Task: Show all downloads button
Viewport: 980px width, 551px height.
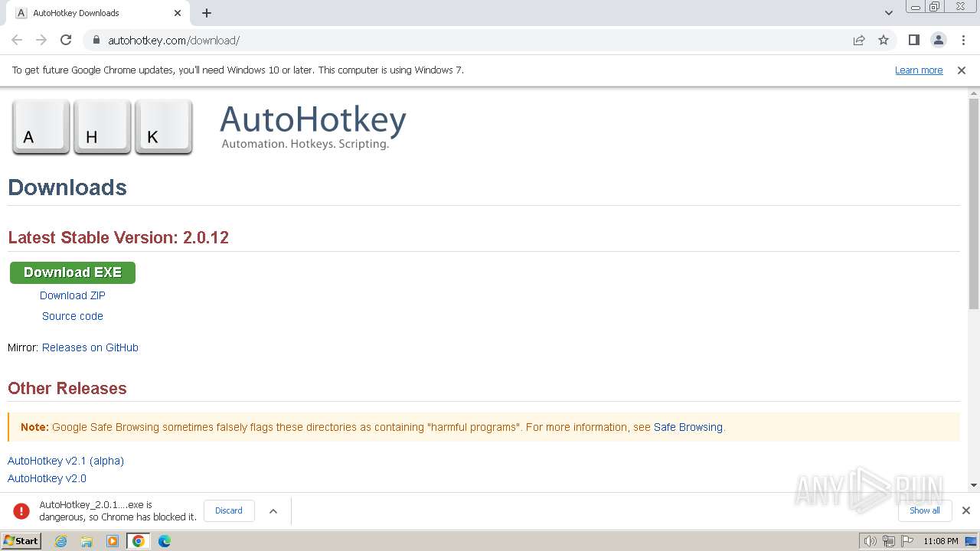Action: point(925,510)
